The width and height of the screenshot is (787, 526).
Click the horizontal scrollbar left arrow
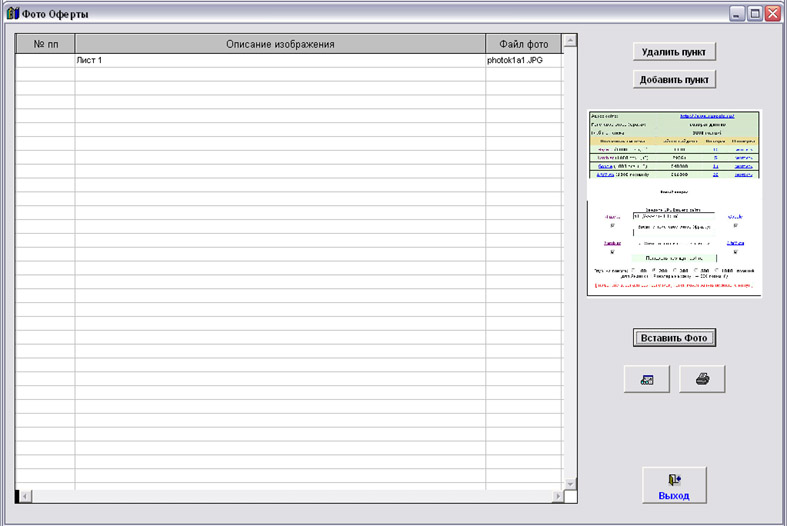click(22, 496)
